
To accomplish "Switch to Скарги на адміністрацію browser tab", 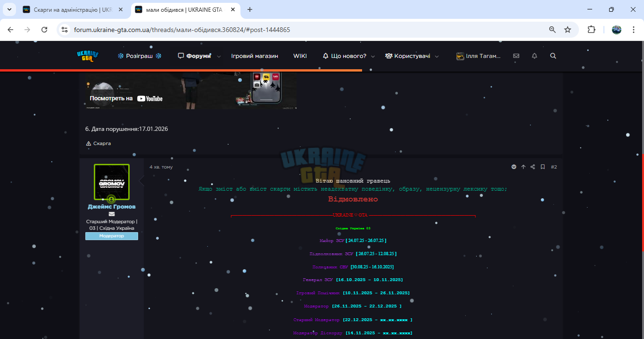I will pyautogui.click(x=73, y=9).
